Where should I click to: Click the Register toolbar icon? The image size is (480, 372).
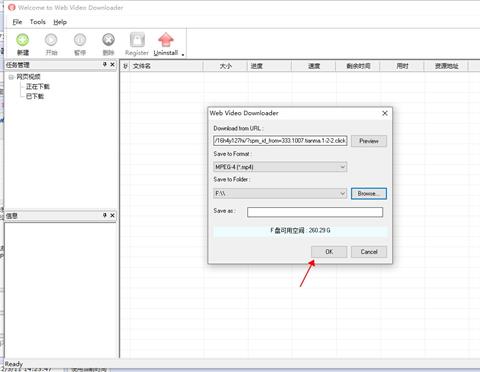click(137, 40)
